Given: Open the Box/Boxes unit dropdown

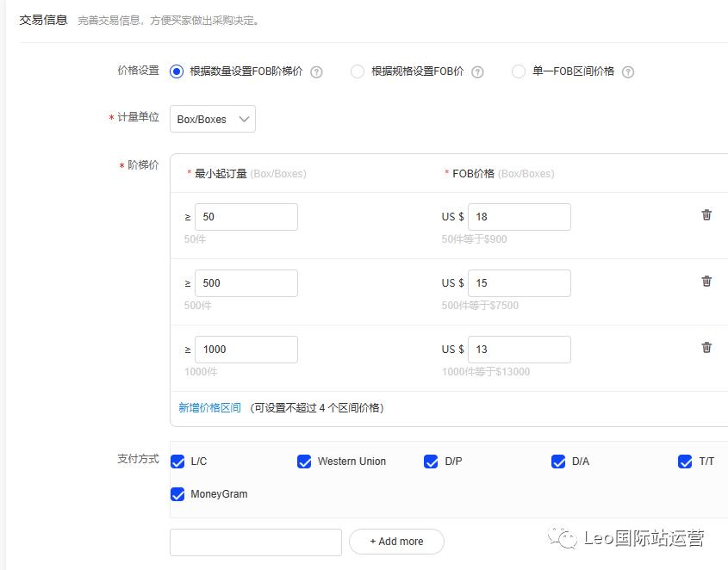Looking at the screenshot, I should coord(212,119).
